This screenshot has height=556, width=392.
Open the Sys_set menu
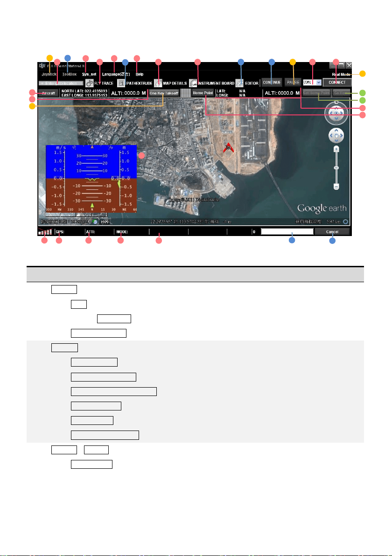click(x=89, y=74)
